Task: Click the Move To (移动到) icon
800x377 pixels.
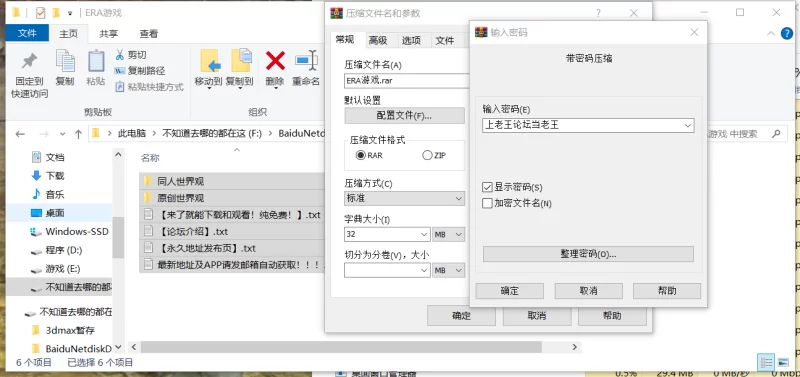Action: 209,61
